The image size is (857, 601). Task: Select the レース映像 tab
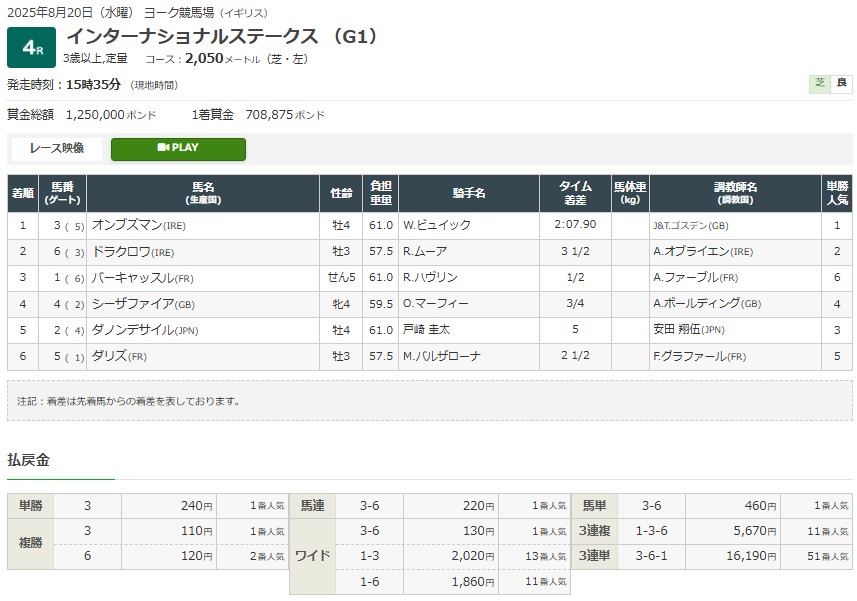pos(57,148)
